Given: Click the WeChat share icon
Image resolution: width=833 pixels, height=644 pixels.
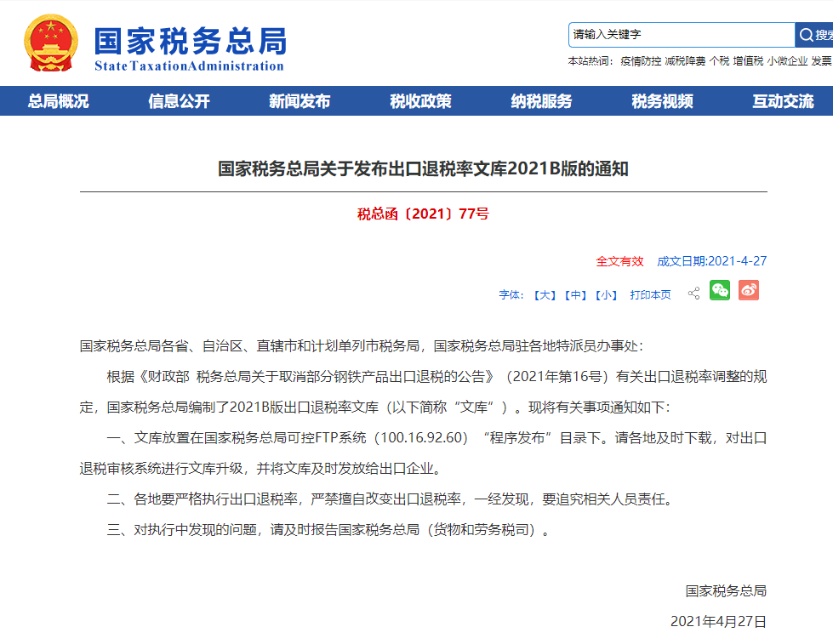Looking at the screenshot, I should pyautogui.click(x=720, y=291).
